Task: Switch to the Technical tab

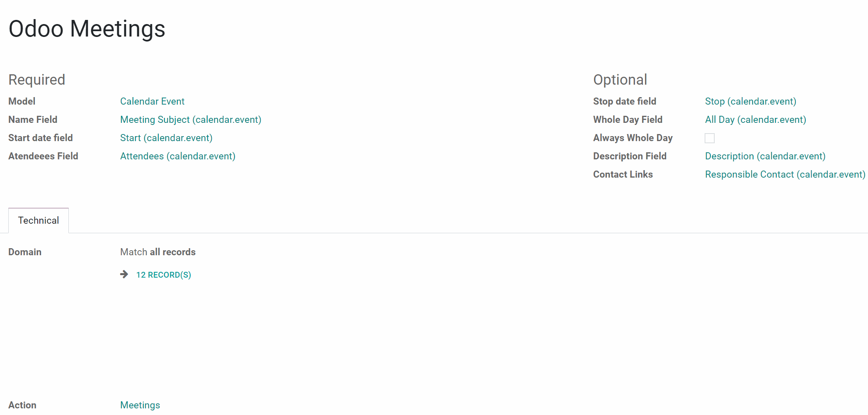Action: pos(39,220)
